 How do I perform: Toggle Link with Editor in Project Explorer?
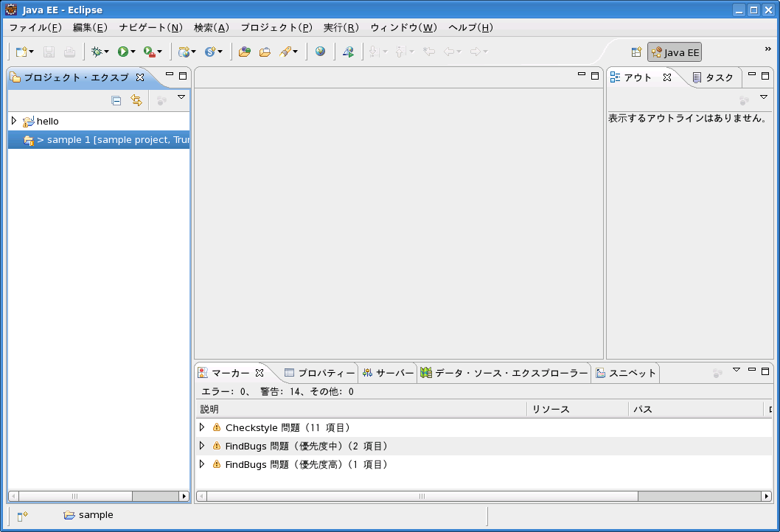point(136,100)
